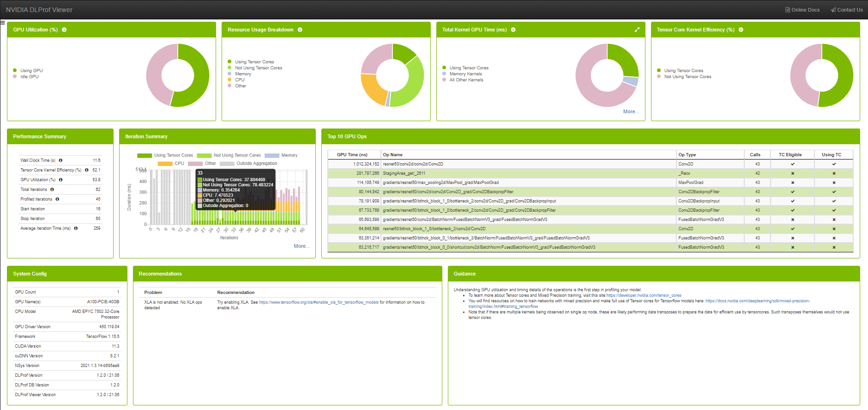Open the hamburger navigation menu icon
The height and width of the screenshot is (410, 868).
[3, 22]
